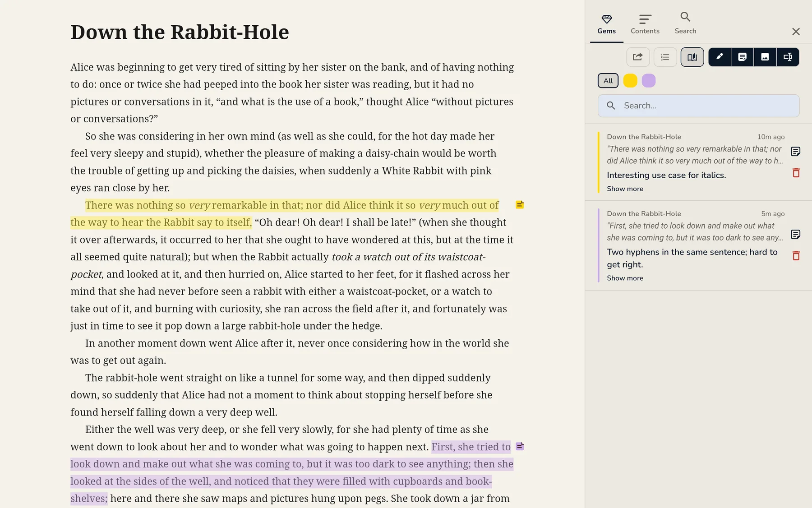Delete the yellow highlight gem

point(796,173)
